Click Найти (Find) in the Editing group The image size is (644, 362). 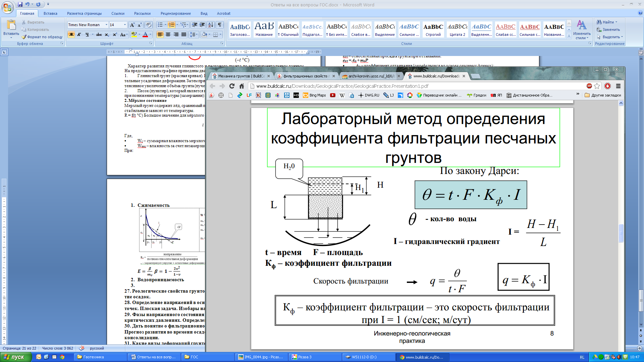(x=607, y=22)
